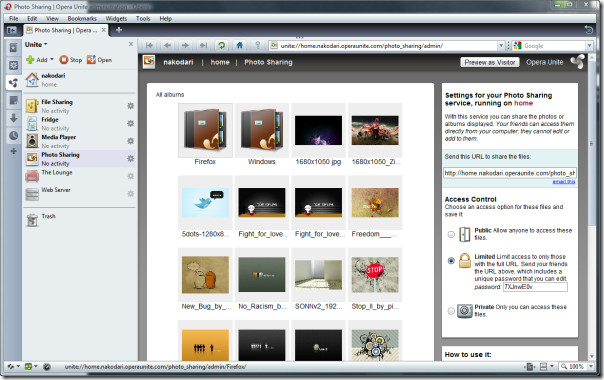Viewport: 604px width, 380px height.
Task: Click the Rewind navigation button
Action: [x=149, y=45]
